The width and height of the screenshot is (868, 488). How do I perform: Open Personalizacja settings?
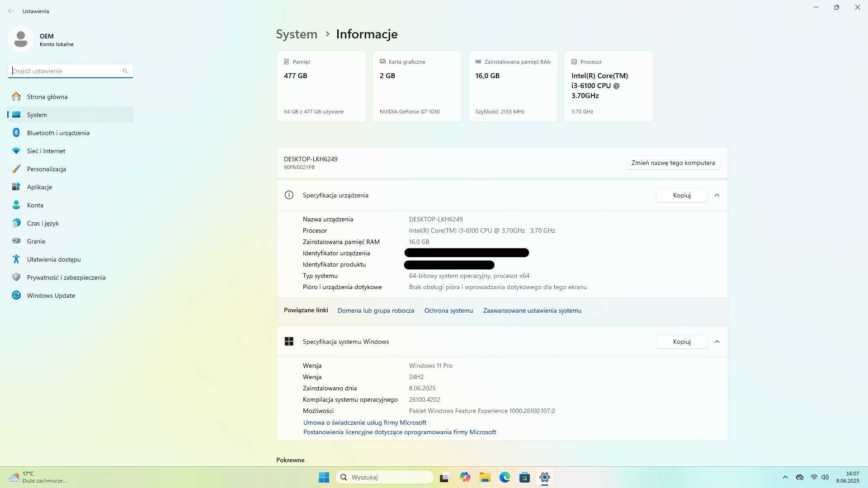coord(71,169)
